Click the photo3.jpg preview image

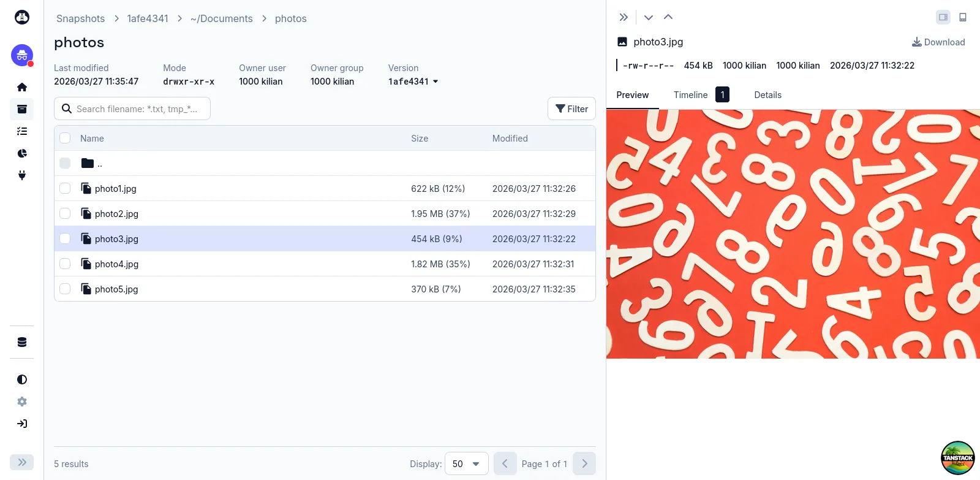click(x=793, y=234)
